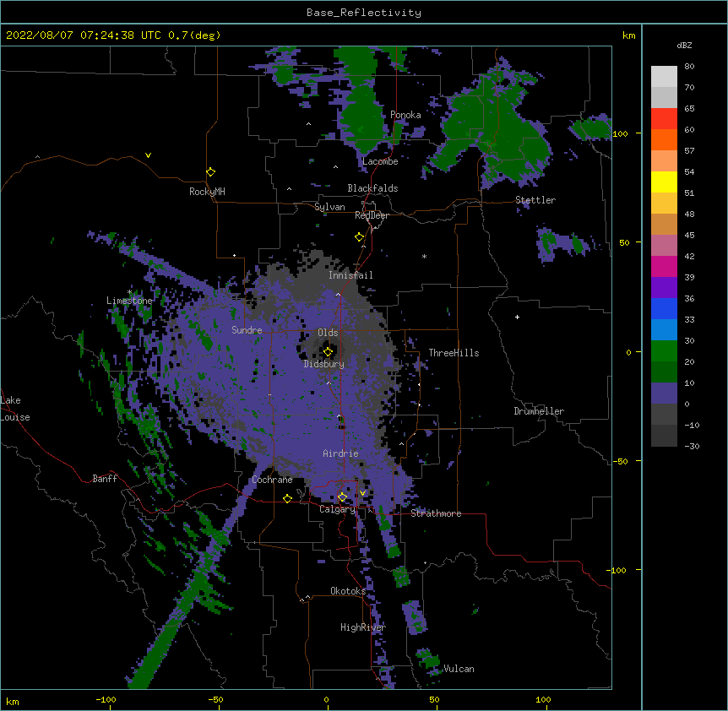Click the Sylvan town label
Image resolution: width=728 pixels, height=711 pixels.
329,207
